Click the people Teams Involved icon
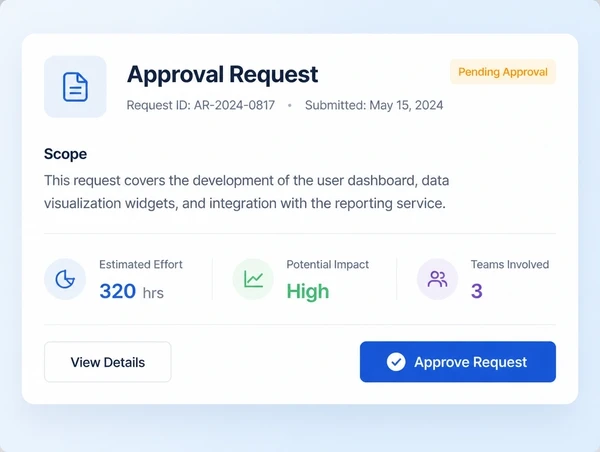The image size is (600, 452). pos(437,279)
